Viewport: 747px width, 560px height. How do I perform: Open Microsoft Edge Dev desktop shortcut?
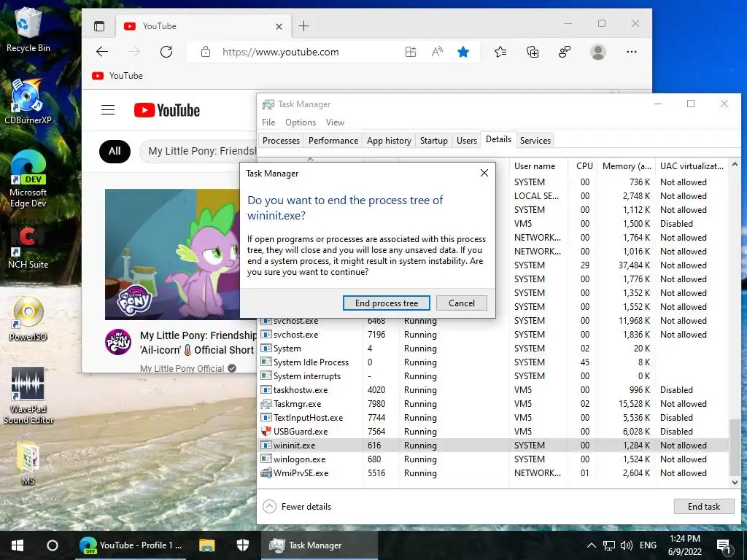(x=28, y=179)
